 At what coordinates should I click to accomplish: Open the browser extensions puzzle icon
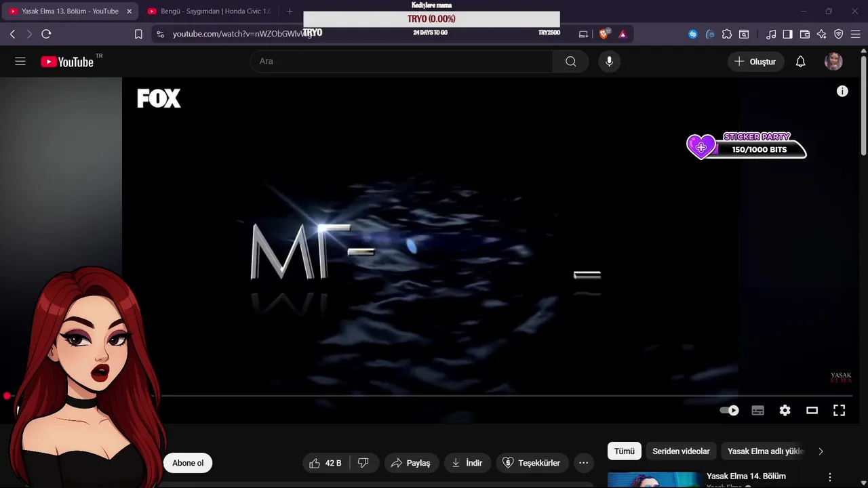click(727, 34)
